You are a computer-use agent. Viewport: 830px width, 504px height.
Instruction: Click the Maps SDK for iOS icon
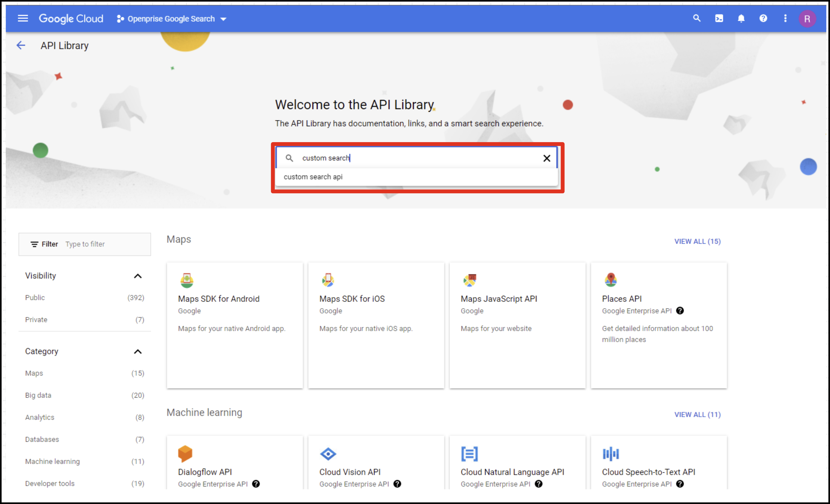tap(328, 280)
